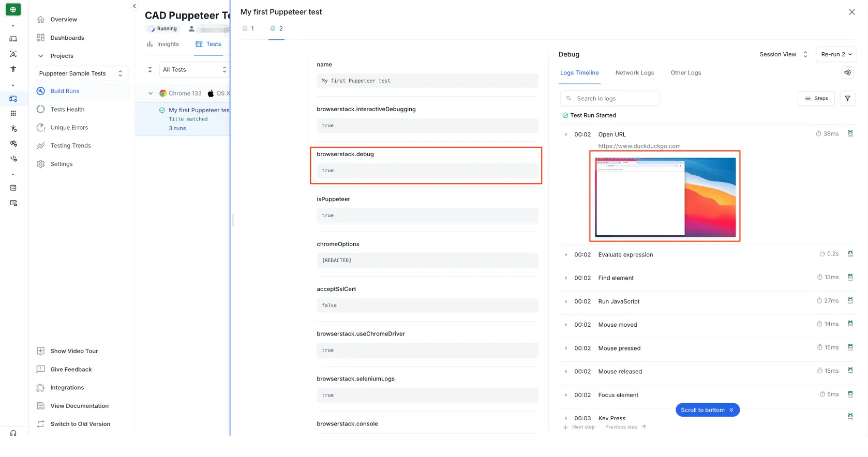Open the Session View selector
Viewport: 868px width, 457px height.
point(783,54)
